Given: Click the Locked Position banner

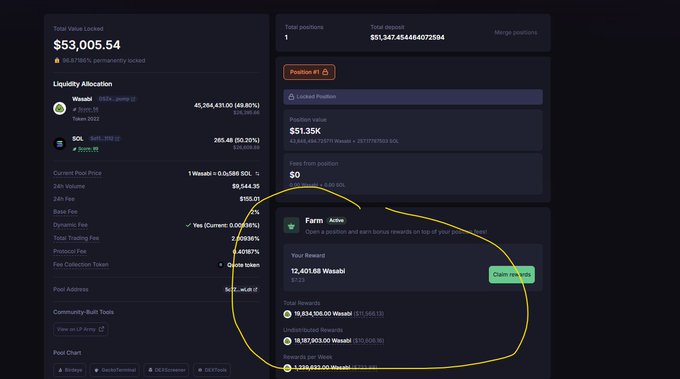Looking at the screenshot, I should tap(413, 97).
